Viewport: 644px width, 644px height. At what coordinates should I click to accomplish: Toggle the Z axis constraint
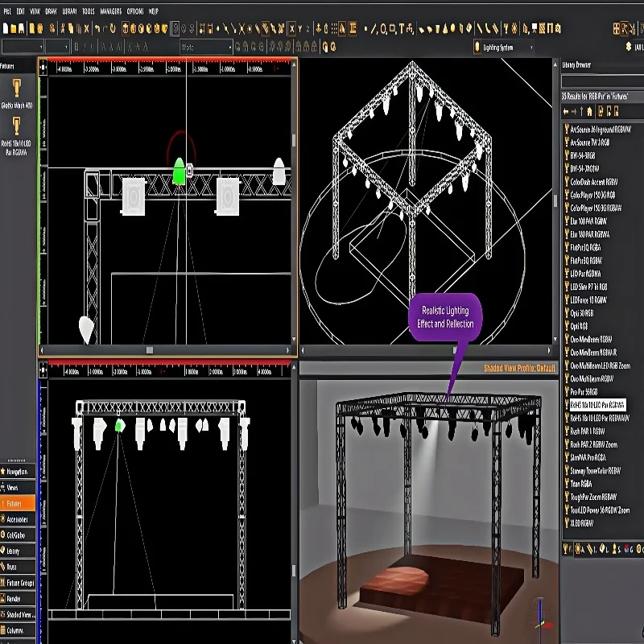click(308, 28)
